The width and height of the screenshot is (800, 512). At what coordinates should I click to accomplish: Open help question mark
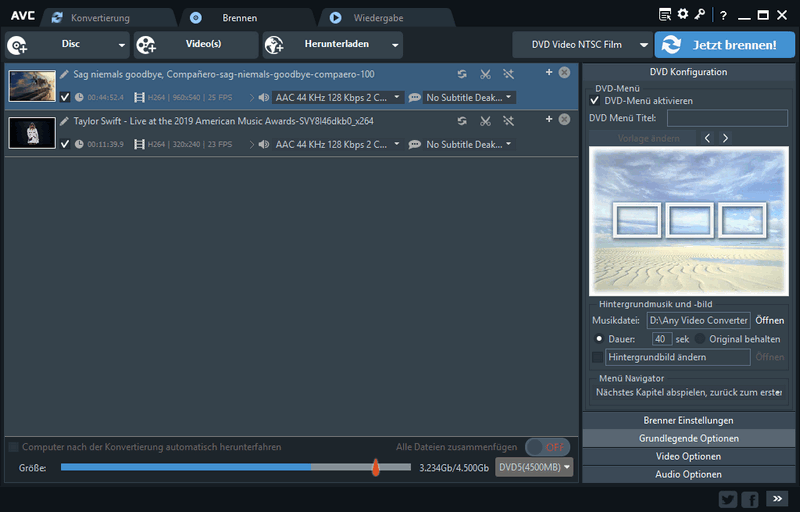pos(723,15)
